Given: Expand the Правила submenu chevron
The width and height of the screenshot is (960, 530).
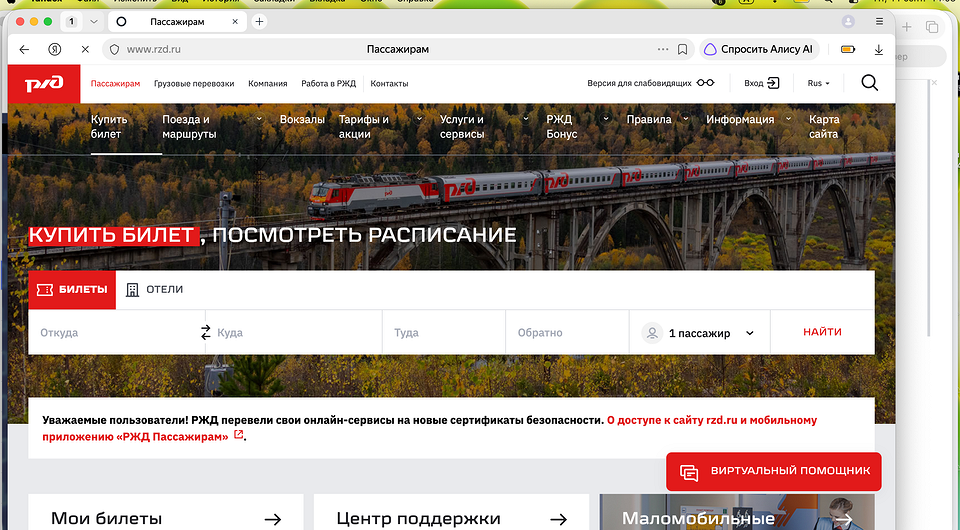Looking at the screenshot, I should pos(686,119).
